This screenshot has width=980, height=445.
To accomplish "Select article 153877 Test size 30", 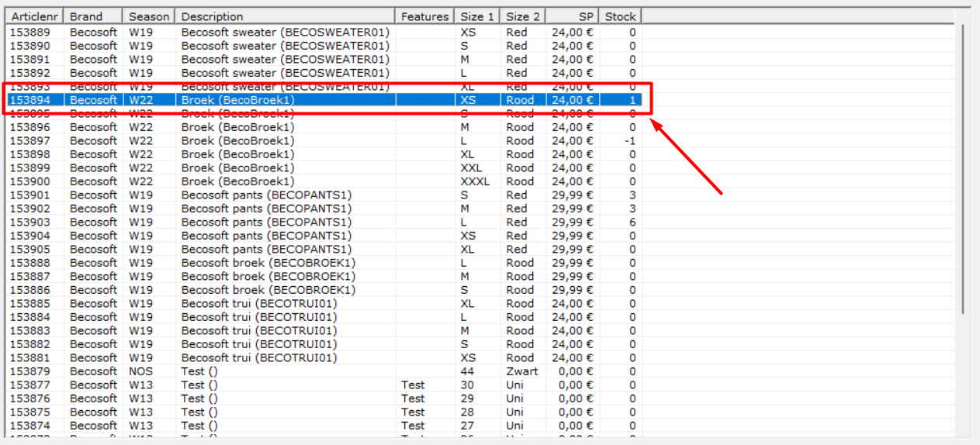I will 324,385.
